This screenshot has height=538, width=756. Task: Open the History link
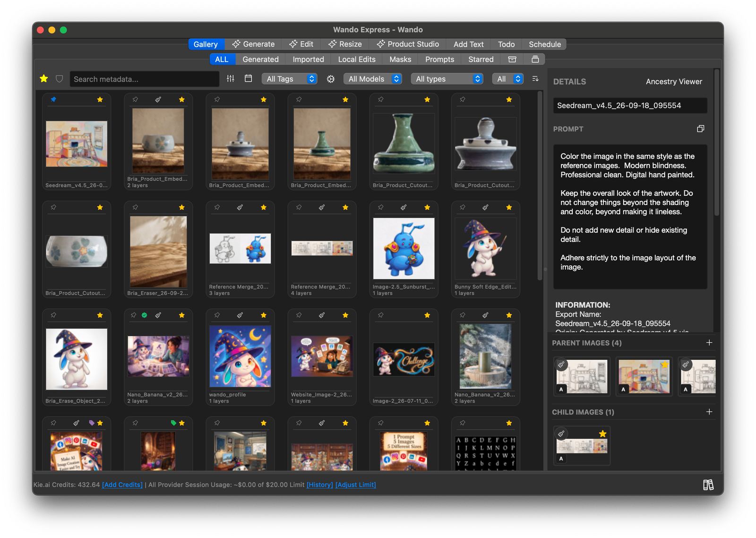click(320, 485)
